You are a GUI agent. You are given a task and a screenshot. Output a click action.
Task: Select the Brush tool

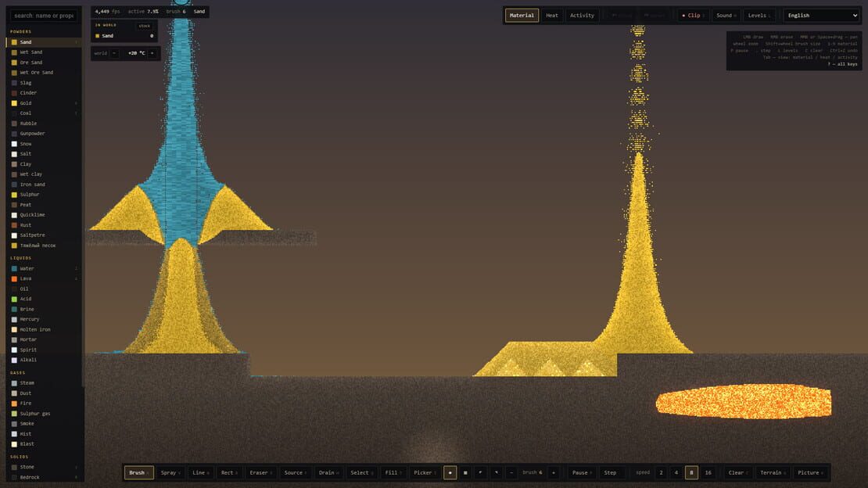[x=138, y=472]
